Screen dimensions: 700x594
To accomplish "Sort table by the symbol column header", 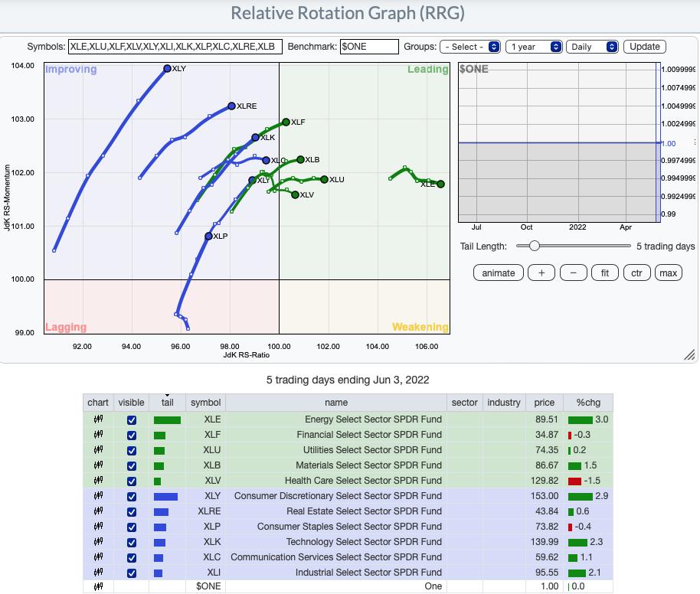I will pos(205,402).
